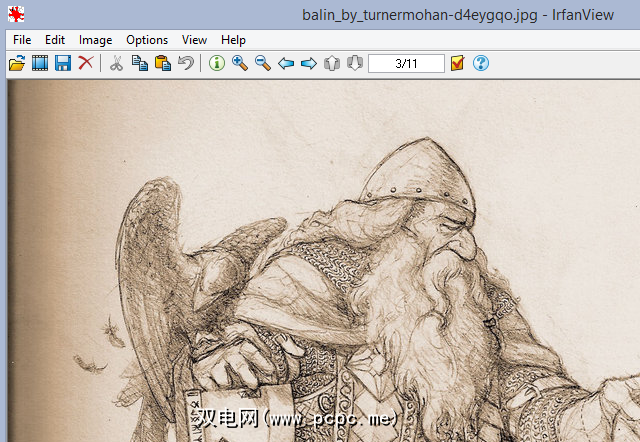Viewport: 640px width, 442px height.
Task: Save image with the floppy disk icon
Action: [63, 63]
